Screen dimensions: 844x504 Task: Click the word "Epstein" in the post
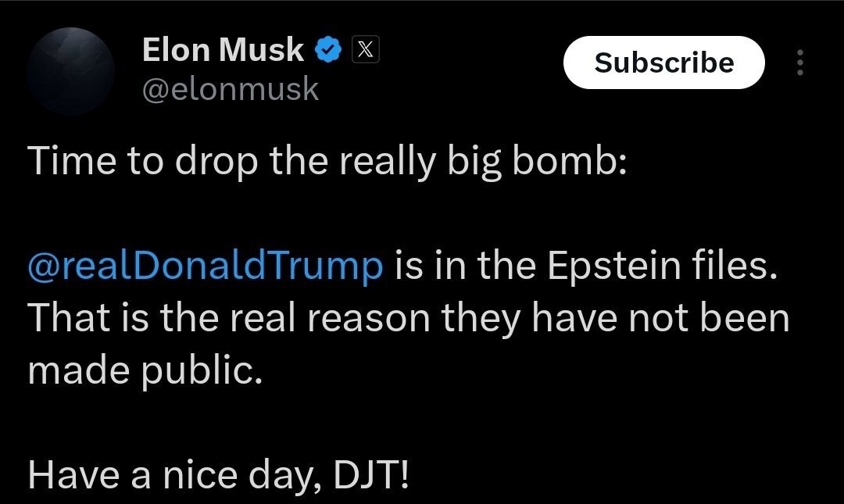coord(606,267)
